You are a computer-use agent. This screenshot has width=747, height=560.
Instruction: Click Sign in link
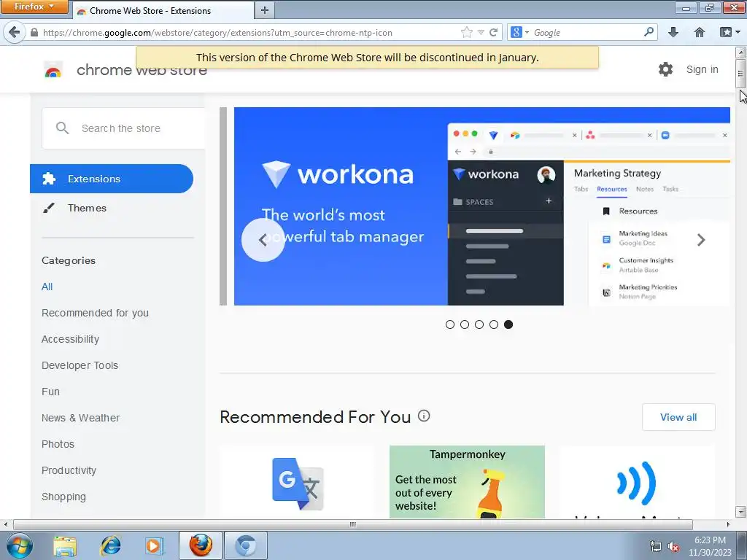click(703, 69)
